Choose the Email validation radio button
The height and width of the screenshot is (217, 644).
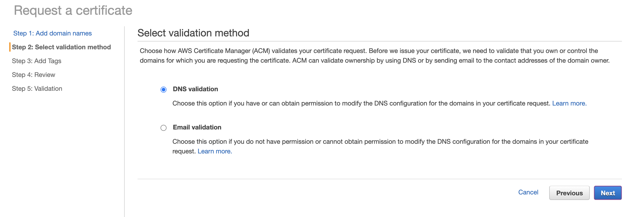point(164,128)
